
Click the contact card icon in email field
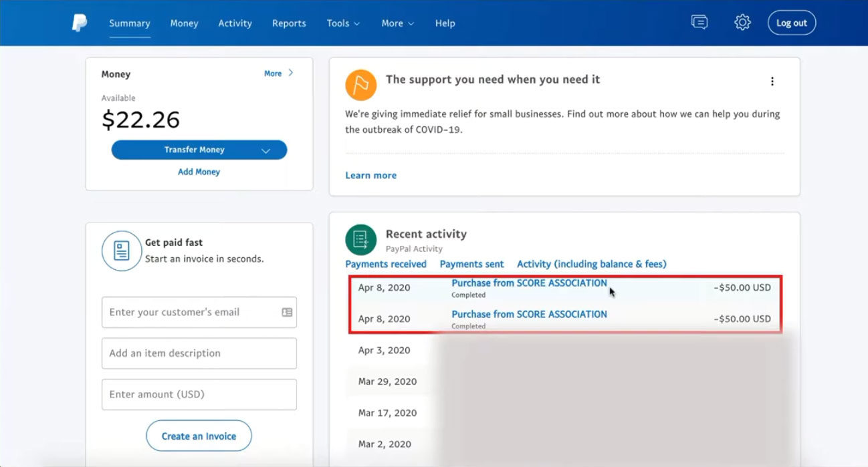[287, 312]
